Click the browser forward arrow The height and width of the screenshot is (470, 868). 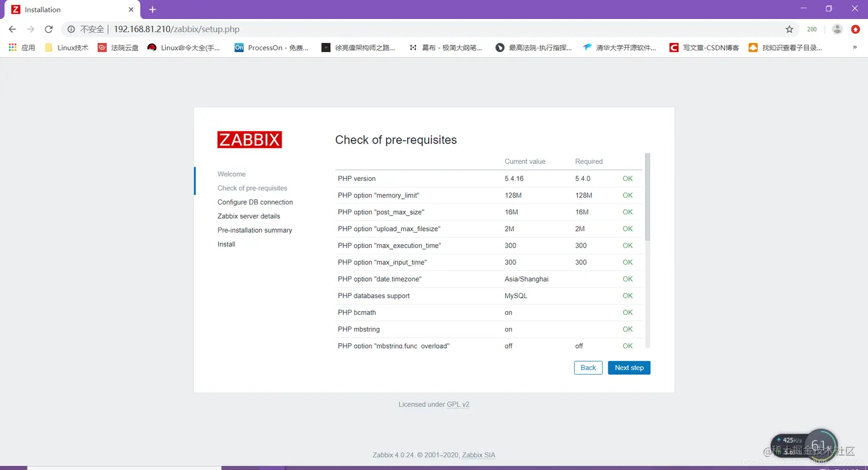coord(30,29)
